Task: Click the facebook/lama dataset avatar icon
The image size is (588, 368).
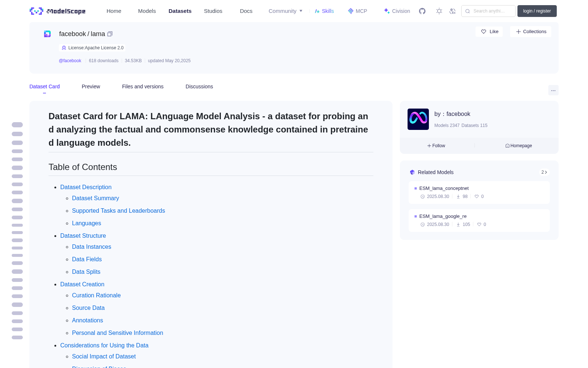Action: [x=47, y=34]
